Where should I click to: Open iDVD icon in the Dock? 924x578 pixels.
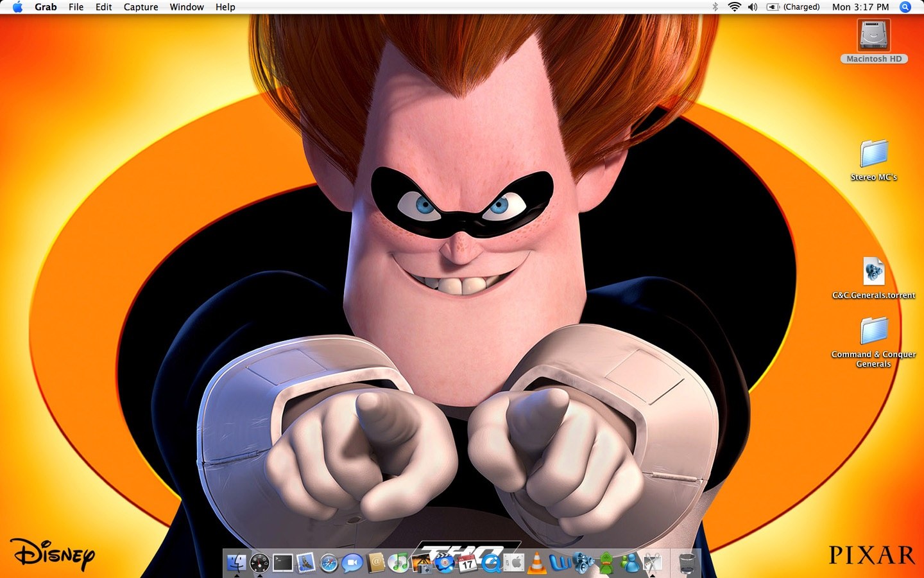click(444, 563)
